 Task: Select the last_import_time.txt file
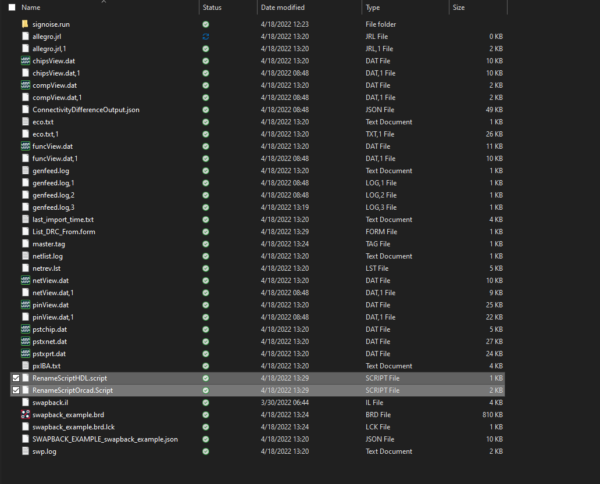pos(62,219)
